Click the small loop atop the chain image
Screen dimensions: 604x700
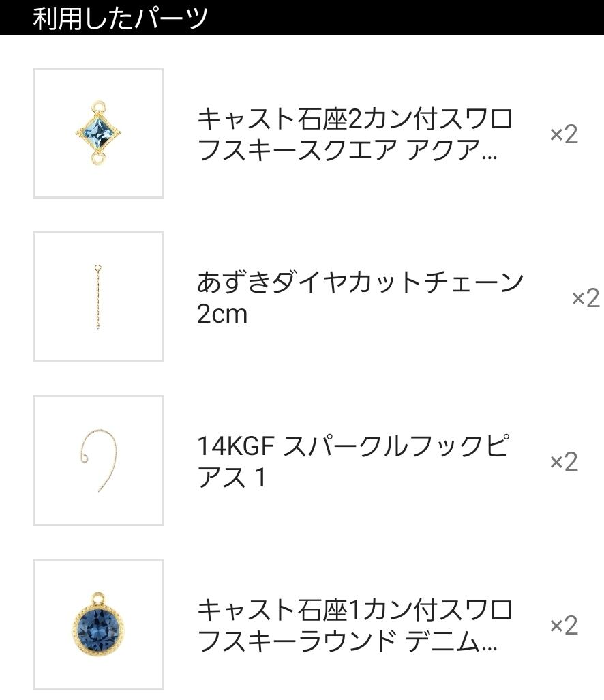click(97, 267)
